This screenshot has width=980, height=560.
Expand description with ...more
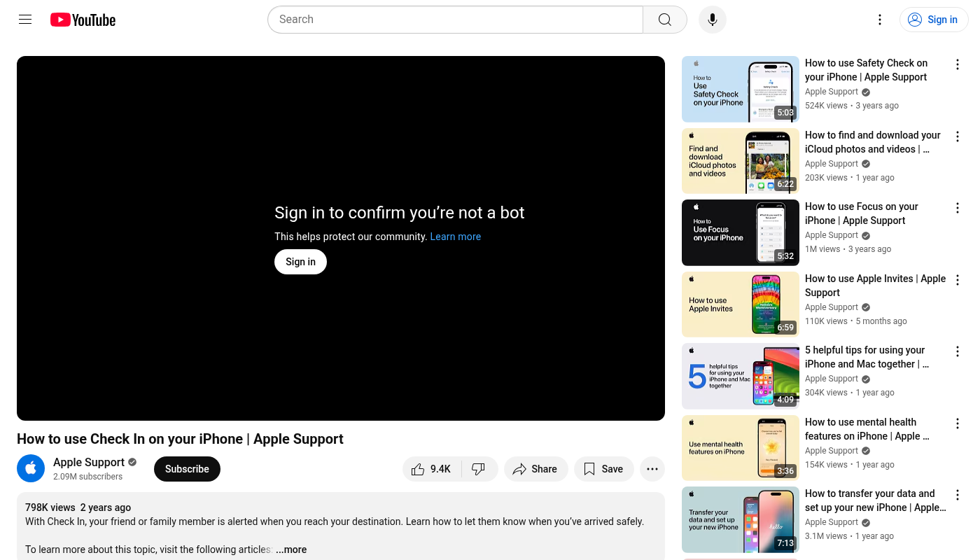pyautogui.click(x=291, y=549)
